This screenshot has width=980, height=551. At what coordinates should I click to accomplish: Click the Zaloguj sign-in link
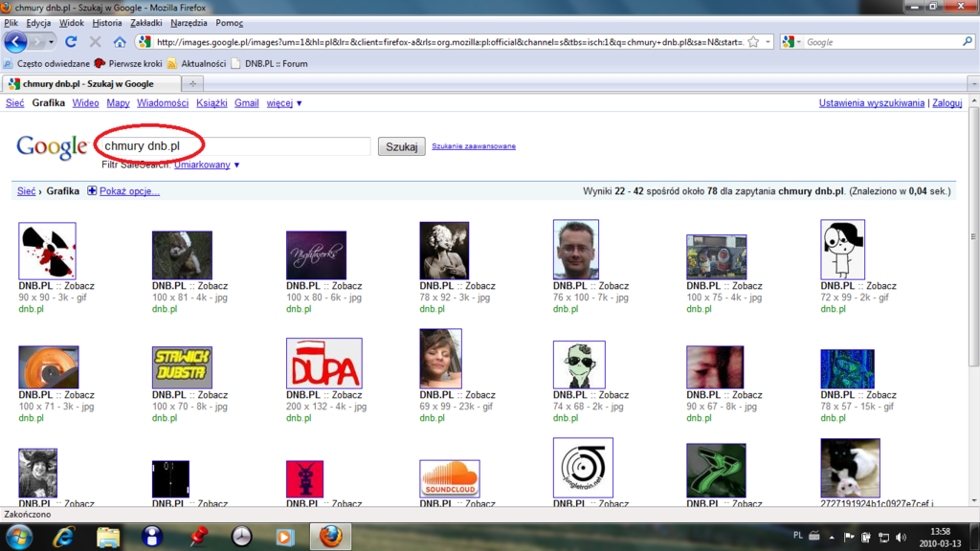coord(947,103)
